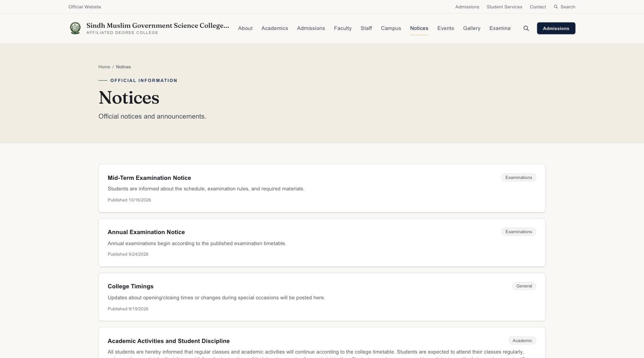This screenshot has height=358, width=644.
Task: Click 'Published 9/24/2026' date
Action: pyautogui.click(x=128, y=254)
